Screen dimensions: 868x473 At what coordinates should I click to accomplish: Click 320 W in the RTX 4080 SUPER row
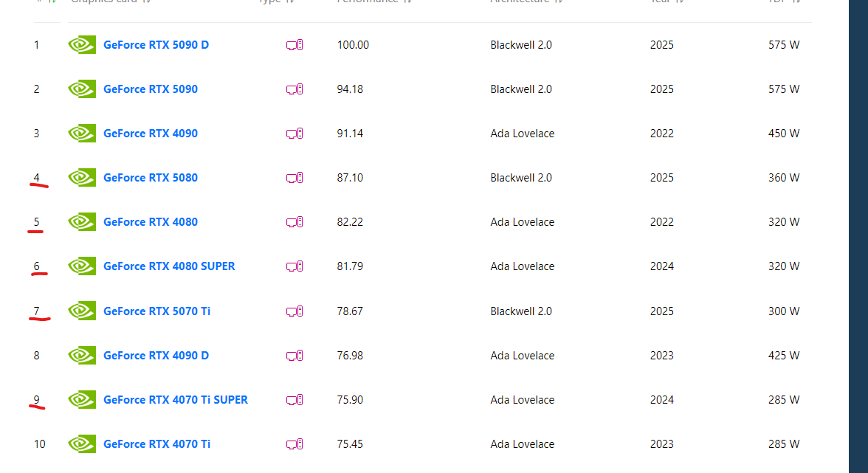pyautogui.click(x=784, y=266)
